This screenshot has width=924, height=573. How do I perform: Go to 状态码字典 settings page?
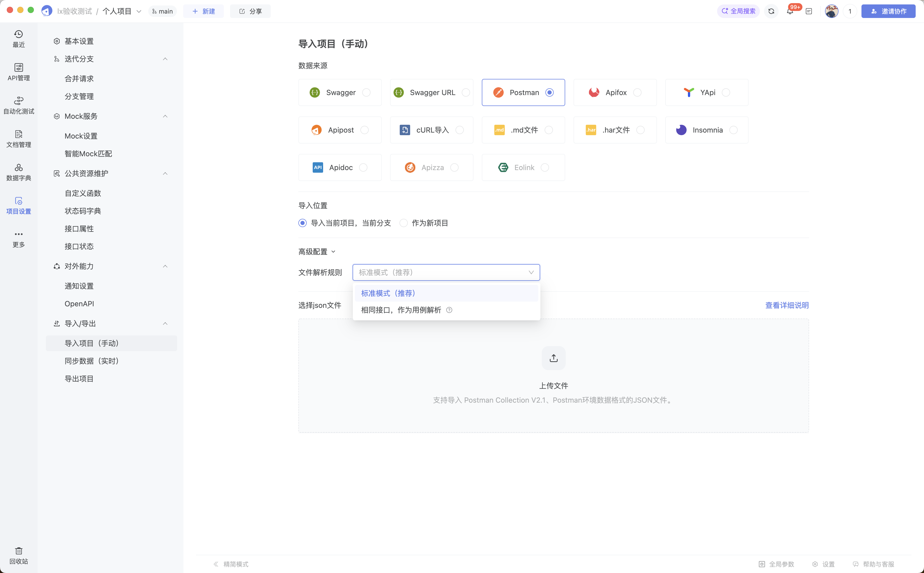point(83,211)
